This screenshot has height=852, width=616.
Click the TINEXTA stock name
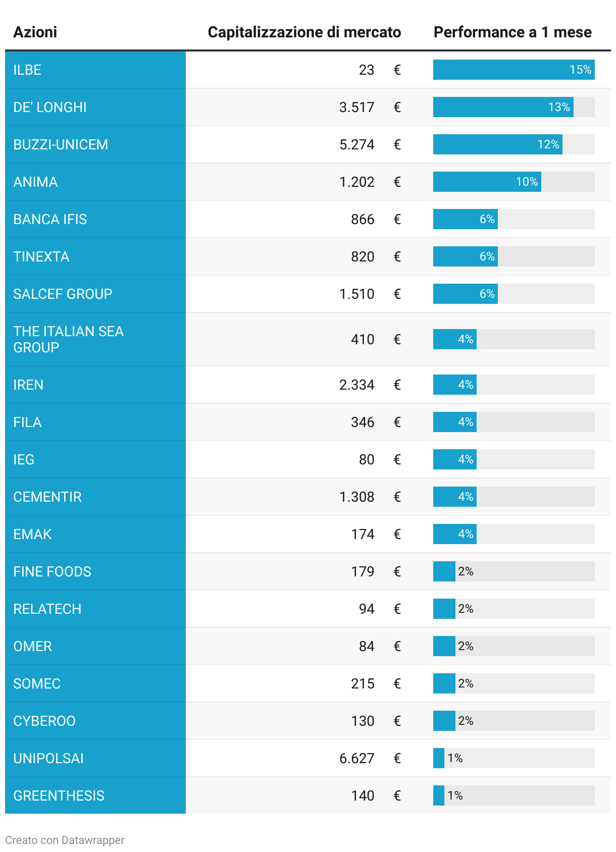click(x=41, y=256)
